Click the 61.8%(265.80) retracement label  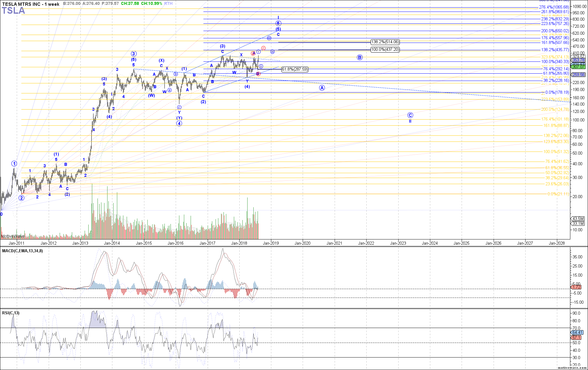556,73
